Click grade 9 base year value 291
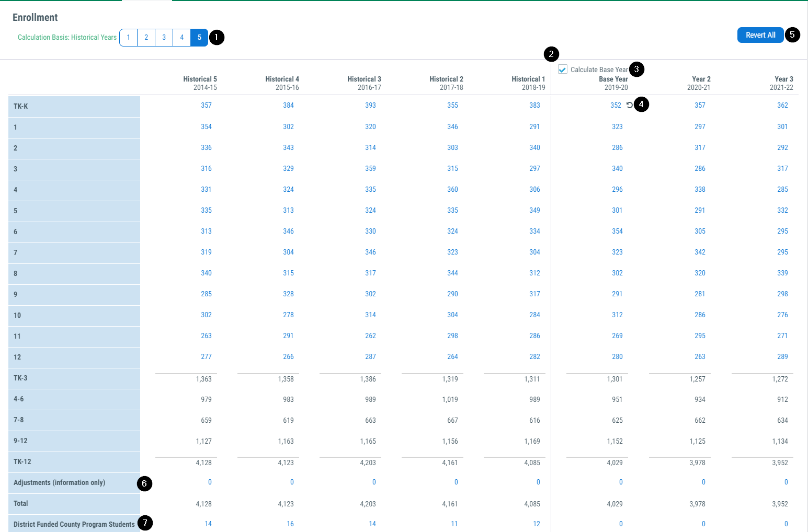Viewport: 808px width, 532px height. point(618,294)
